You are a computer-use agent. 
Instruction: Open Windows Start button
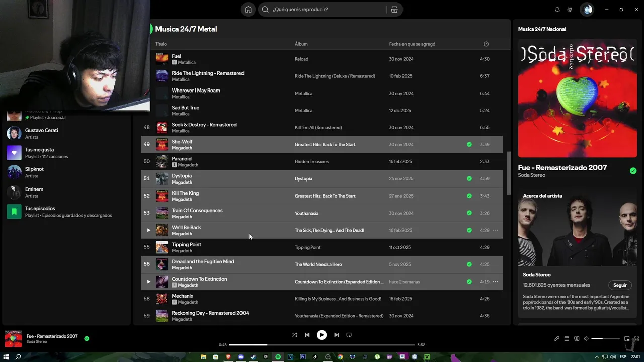pos(6,357)
